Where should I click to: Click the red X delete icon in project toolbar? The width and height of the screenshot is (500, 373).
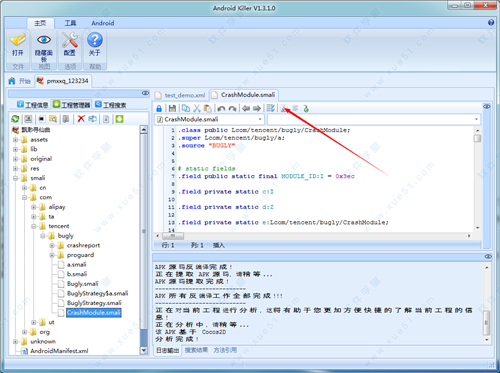tap(81, 119)
